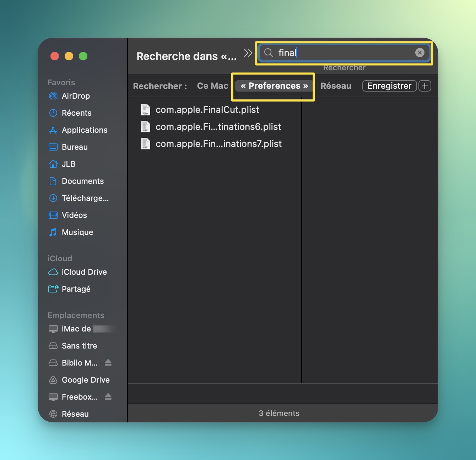The image size is (476, 460).
Task: Click the Documents label in the sidebar
Action: (83, 181)
